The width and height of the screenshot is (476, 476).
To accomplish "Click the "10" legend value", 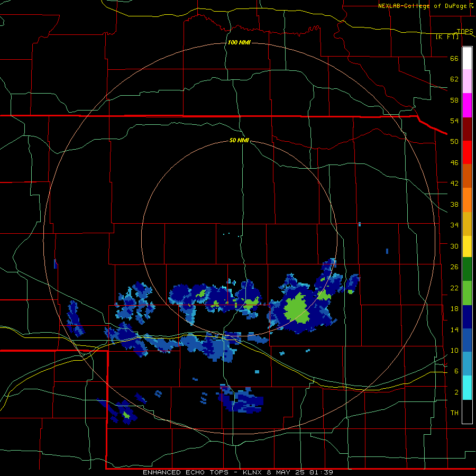I will [454, 351].
